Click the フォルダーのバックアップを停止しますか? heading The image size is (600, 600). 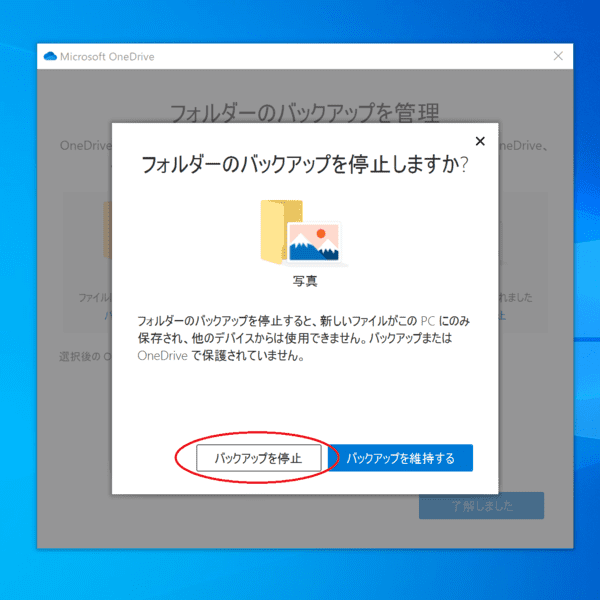coord(305,165)
